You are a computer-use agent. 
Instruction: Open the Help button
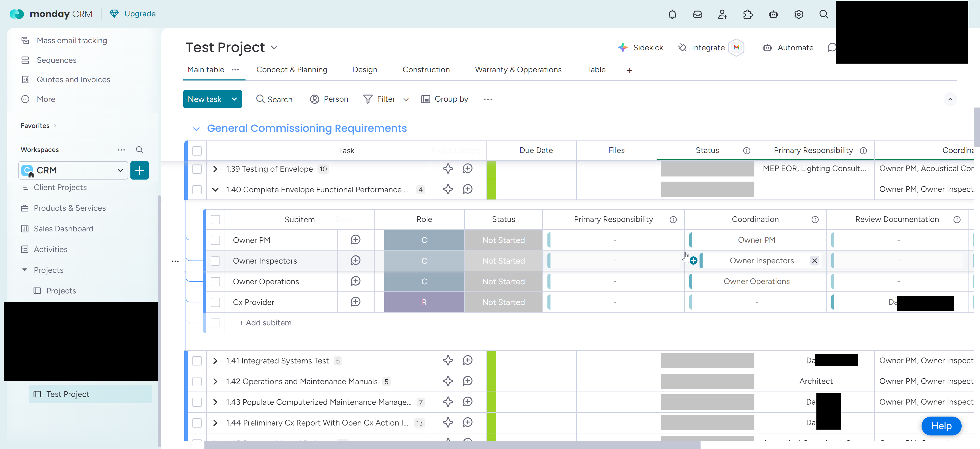pyautogui.click(x=941, y=426)
